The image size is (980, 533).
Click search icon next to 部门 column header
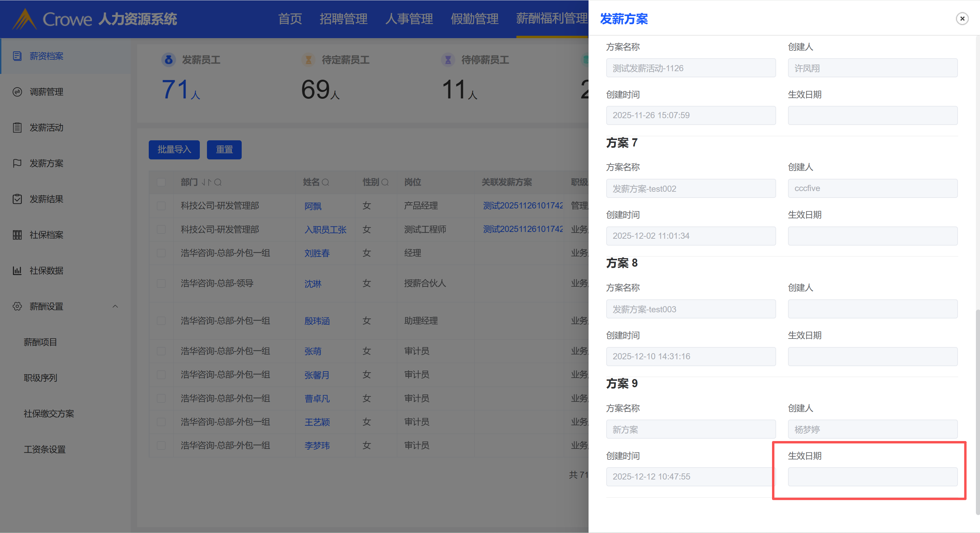tap(218, 182)
